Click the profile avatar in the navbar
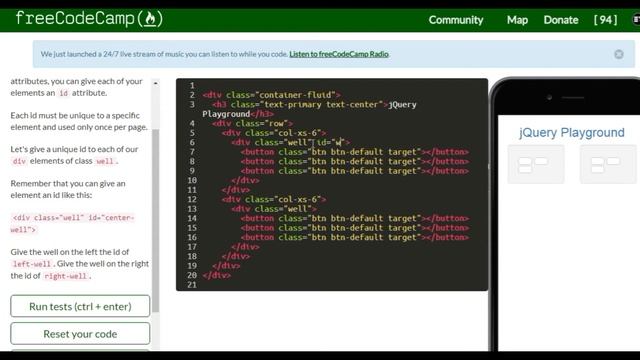The width and height of the screenshot is (640, 360). (636, 20)
